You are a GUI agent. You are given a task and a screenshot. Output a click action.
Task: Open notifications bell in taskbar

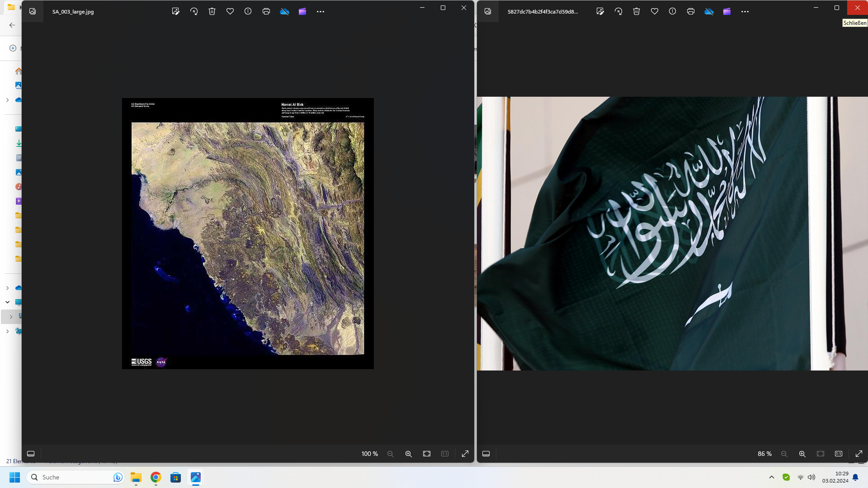point(855,477)
